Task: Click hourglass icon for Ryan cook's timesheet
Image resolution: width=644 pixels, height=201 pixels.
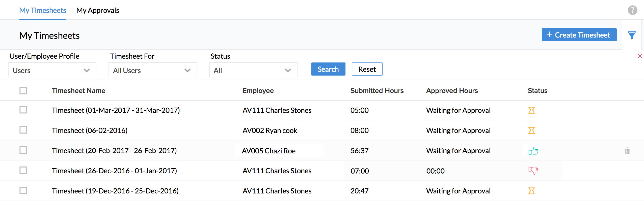Action: click(x=531, y=130)
